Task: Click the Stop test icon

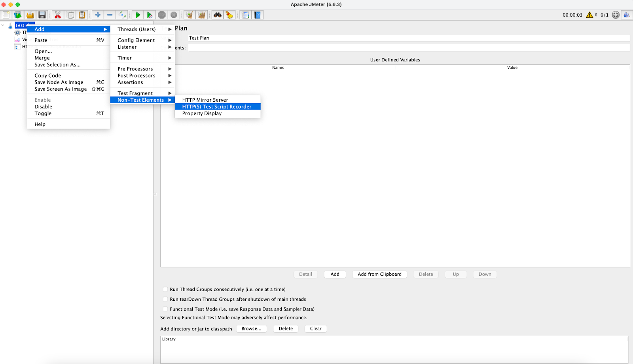Action: coord(162,15)
